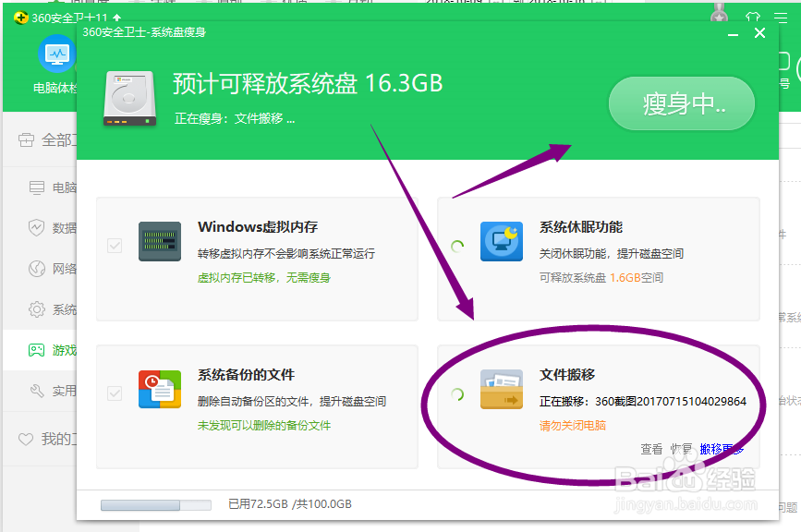The height and width of the screenshot is (532, 801).
Task: Click the hard disk drive icon
Action: pos(129,99)
